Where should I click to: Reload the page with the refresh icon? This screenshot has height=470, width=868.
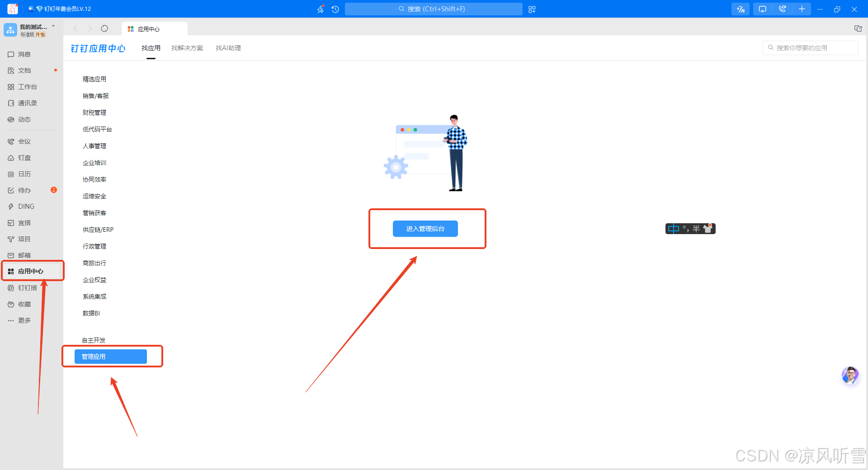tap(104, 28)
